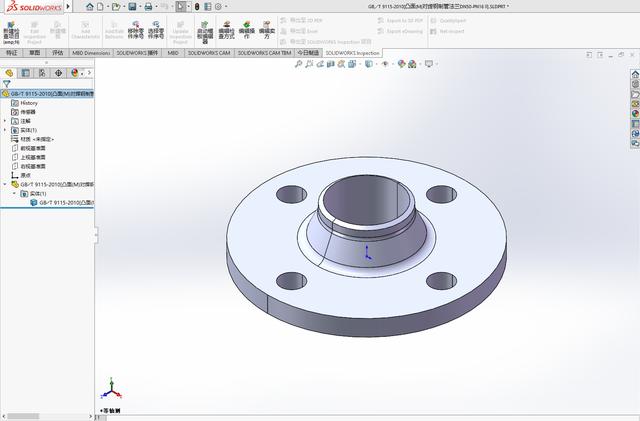Expand the 注解 annotations tree node
The image size is (640, 421).
(x=5, y=121)
